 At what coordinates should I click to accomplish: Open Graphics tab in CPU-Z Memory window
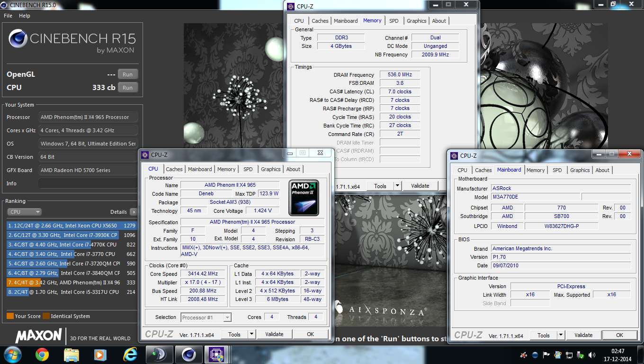[x=417, y=21]
